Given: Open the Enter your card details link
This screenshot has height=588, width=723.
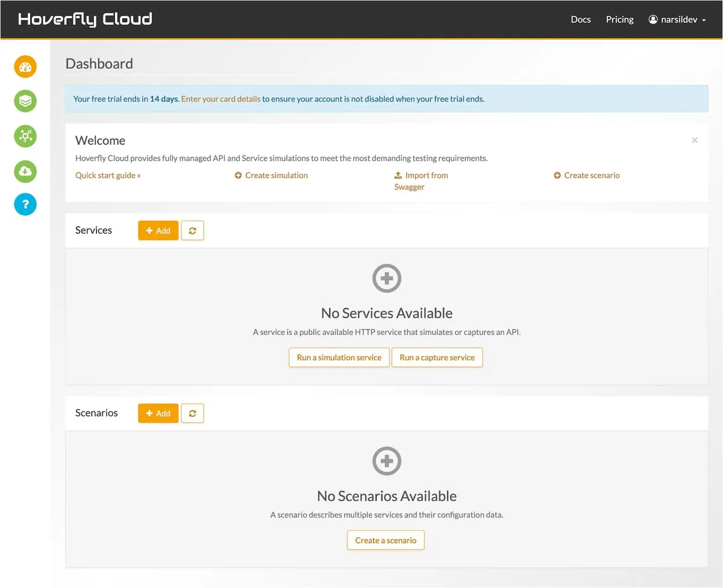Looking at the screenshot, I should 221,99.
